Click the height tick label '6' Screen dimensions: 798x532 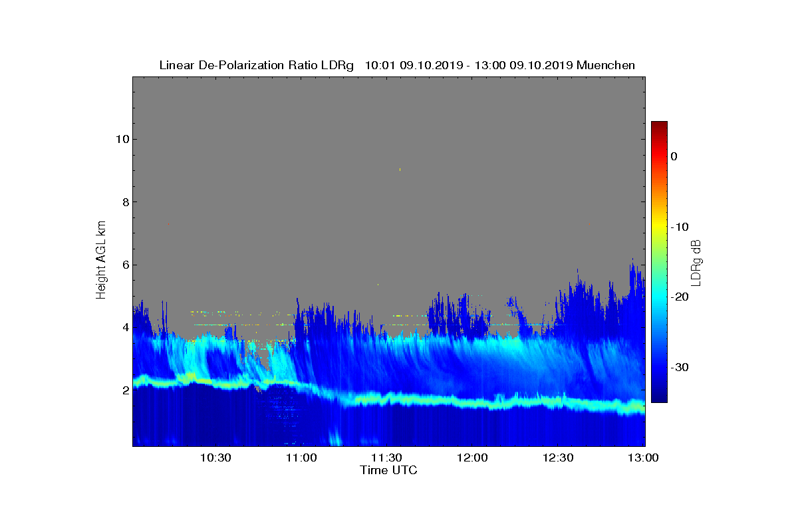click(124, 265)
